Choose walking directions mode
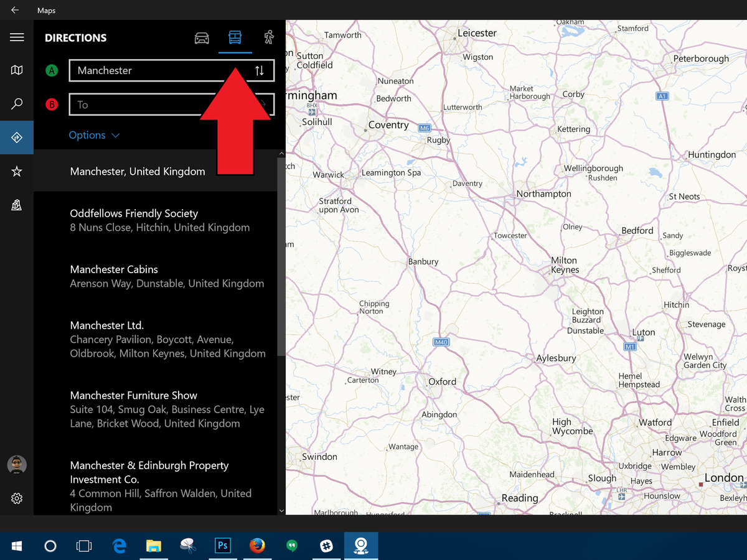The width and height of the screenshot is (747, 560). (x=268, y=37)
